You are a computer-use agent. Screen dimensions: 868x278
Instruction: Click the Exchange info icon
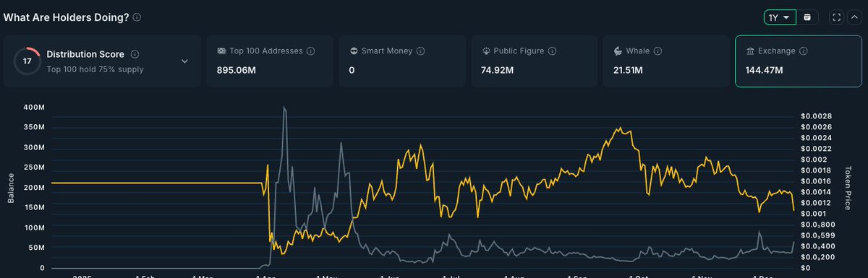[x=804, y=51]
